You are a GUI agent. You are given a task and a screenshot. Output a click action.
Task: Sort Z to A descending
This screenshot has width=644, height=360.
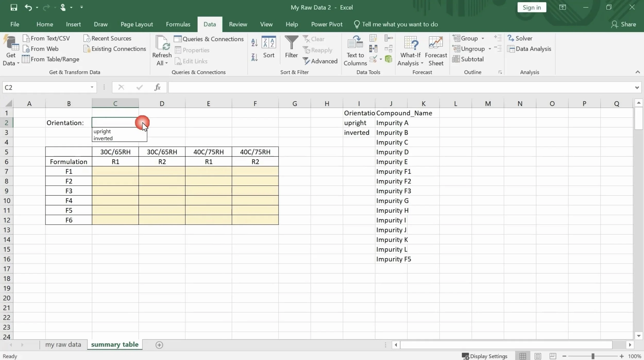pos(254,57)
